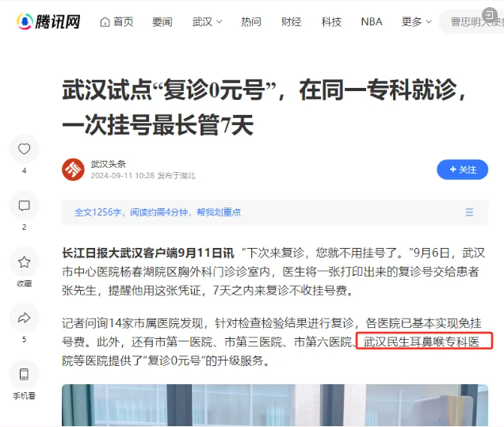Click the heart like icon
504x427 pixels.
click(24, 149)
